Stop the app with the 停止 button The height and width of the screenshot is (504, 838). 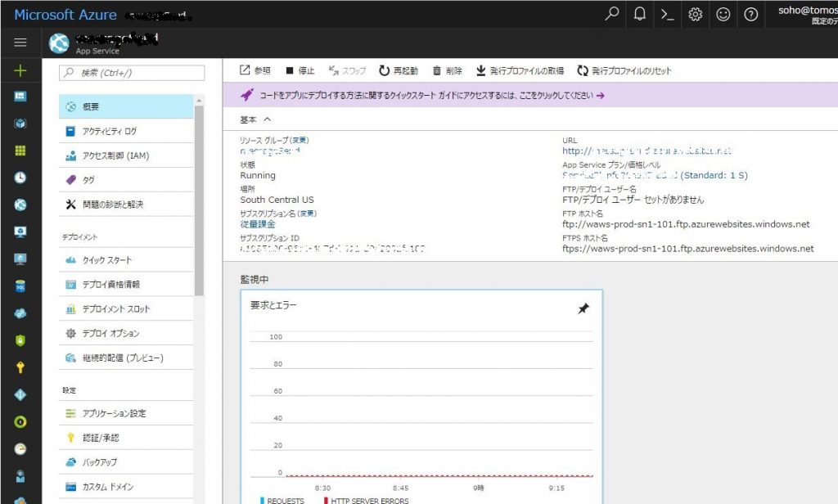tap(300, 70)
